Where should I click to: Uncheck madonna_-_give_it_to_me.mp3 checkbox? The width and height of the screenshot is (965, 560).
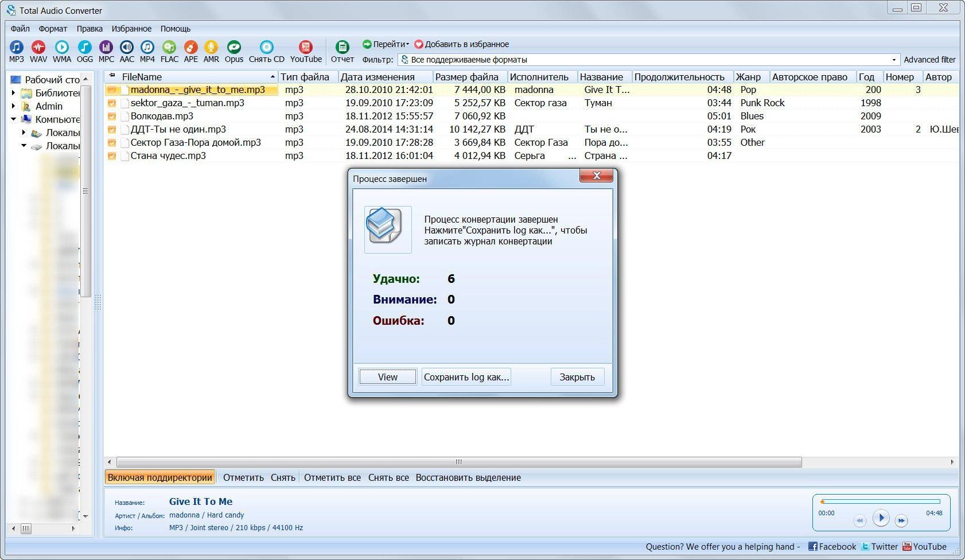point(112,90)
